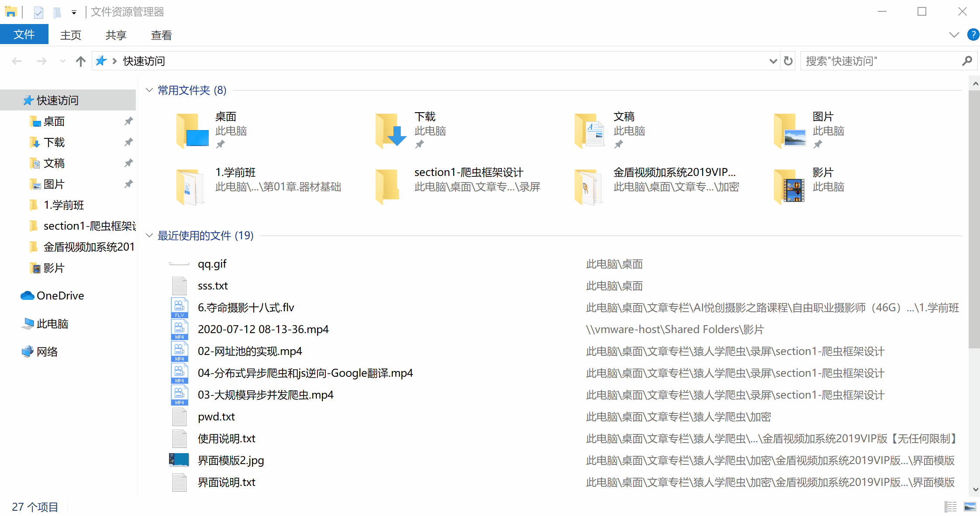This screenshot has height=516, width=980.
Task: Unpin 桌面 using its sidebar pin icon
Action: 128,121
